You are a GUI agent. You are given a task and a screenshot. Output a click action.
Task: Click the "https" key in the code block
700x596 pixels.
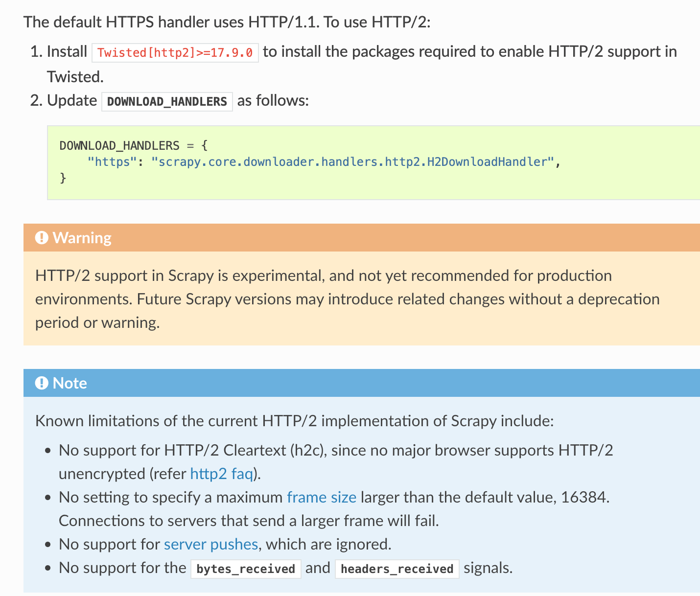coord(112,162)
